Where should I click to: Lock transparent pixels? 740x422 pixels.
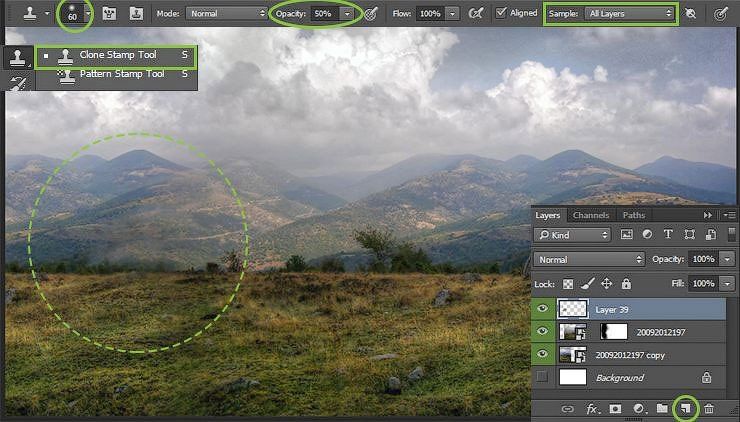pos(568,284)
